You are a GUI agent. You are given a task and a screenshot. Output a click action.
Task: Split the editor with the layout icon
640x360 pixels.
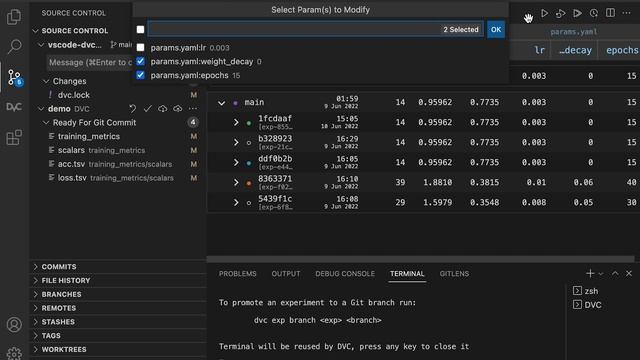point(610,13)
